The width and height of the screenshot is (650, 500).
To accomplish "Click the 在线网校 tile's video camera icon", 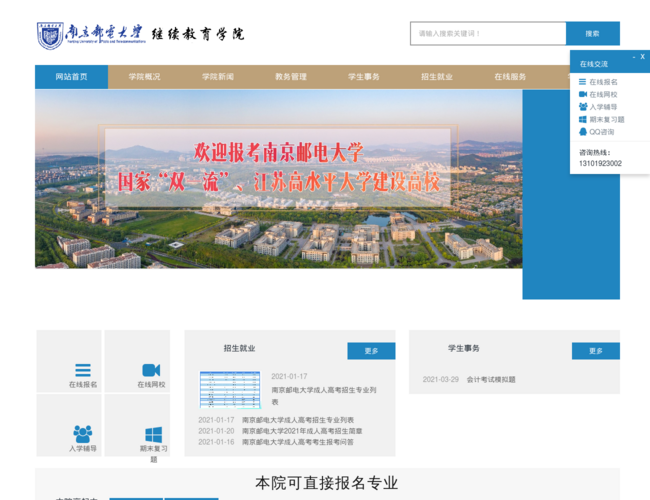I will [151, 370].
